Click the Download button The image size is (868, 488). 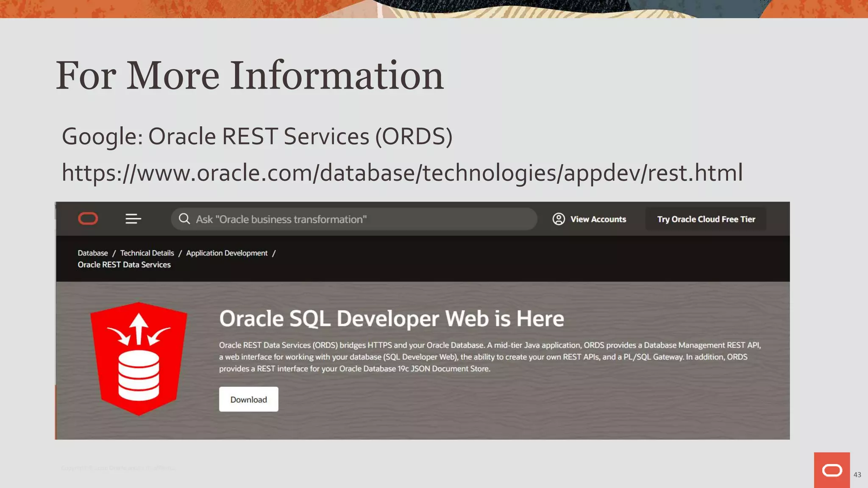pos(249,399)
